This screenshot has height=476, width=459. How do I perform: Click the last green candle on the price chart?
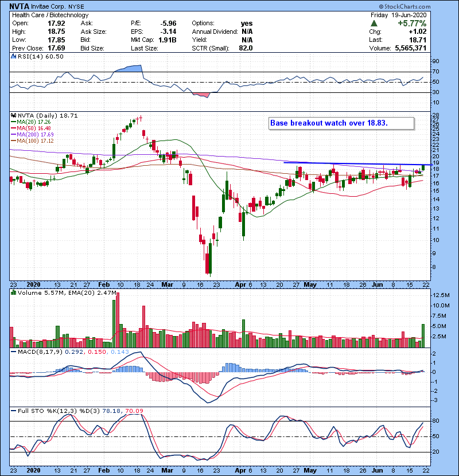pos(423,167)
